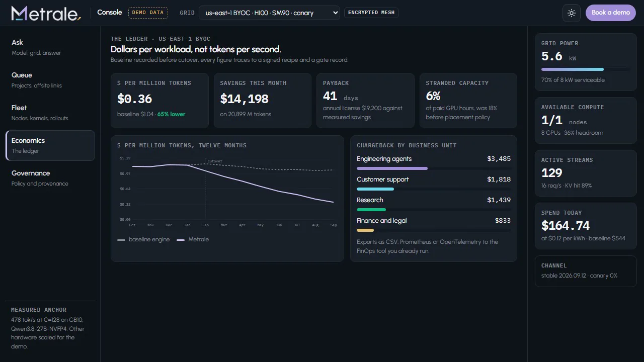Click the $1.29 y-axis label
Viewport: 644px width, 362px height.
tap(125, 158)
